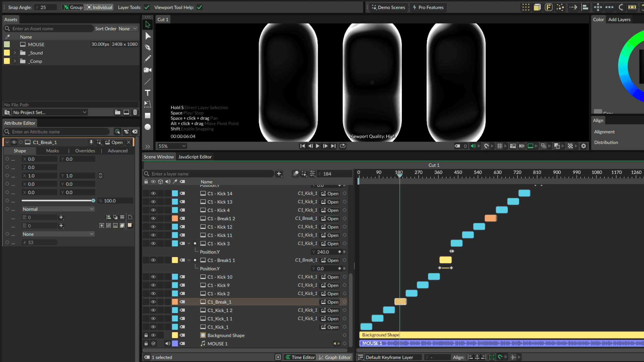Hide the Background Shape layer
The height and width of the screenshot is (362, 644).
tap(153, 335)
